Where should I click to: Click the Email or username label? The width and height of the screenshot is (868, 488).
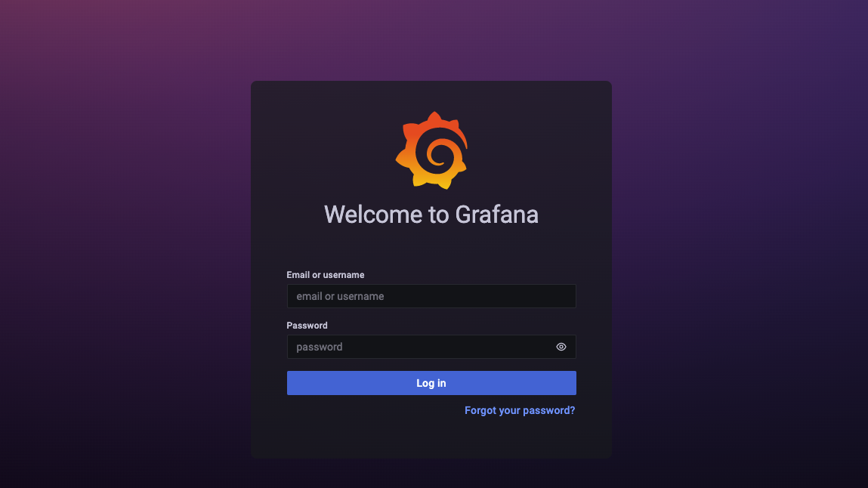pos(326,275)
